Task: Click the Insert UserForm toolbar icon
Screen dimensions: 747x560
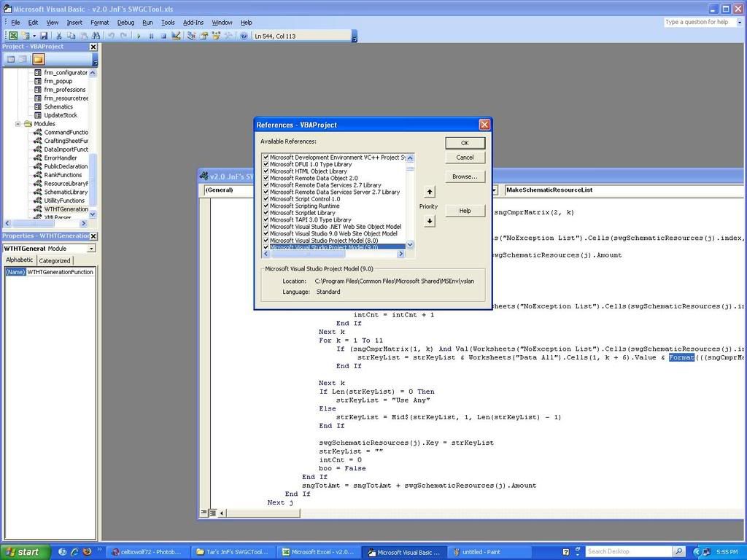Action: 26,36
